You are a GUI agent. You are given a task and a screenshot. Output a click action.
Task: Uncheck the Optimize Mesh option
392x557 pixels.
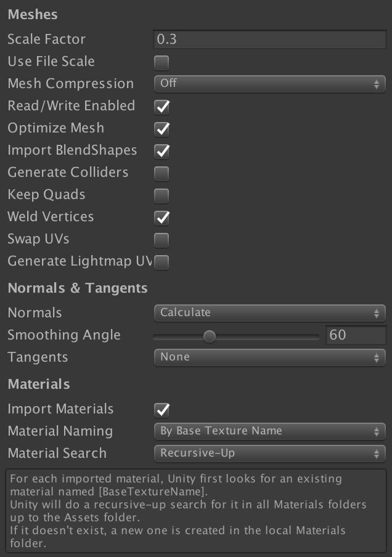tap(161, 128)
